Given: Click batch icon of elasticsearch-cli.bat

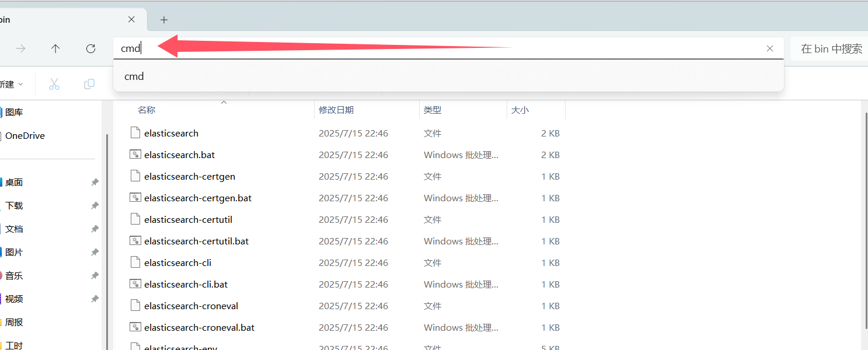Looking at the screenshot, I should pyautogui.click(x=135, y=284).
